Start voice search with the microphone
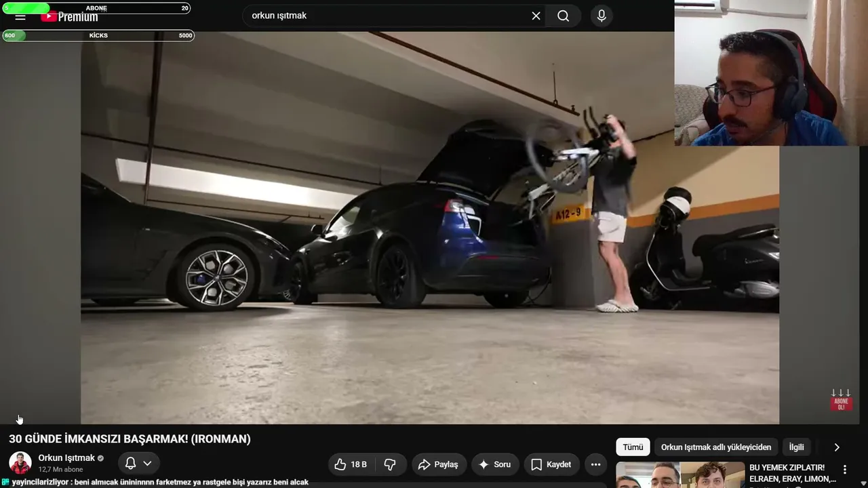Screen dimensions: 868x488 [601, 16]
